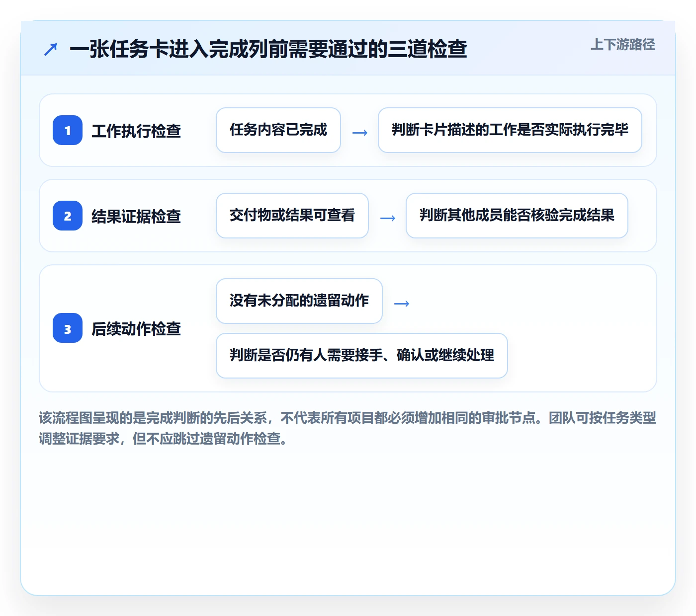This screenshot has height=616, width=696.
Task: Click the 工作执行检查 step label
Action: pyautogui.click(x=136, y=131)
